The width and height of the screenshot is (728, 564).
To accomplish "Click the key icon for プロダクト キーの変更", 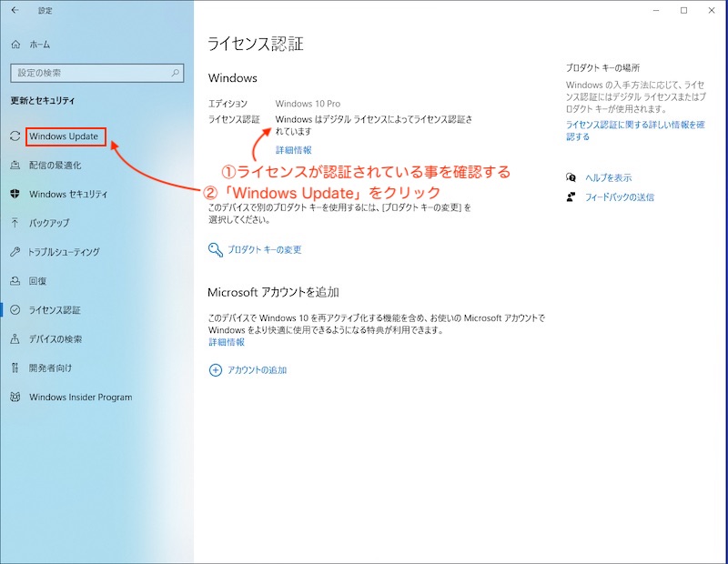I will [216, 250].
